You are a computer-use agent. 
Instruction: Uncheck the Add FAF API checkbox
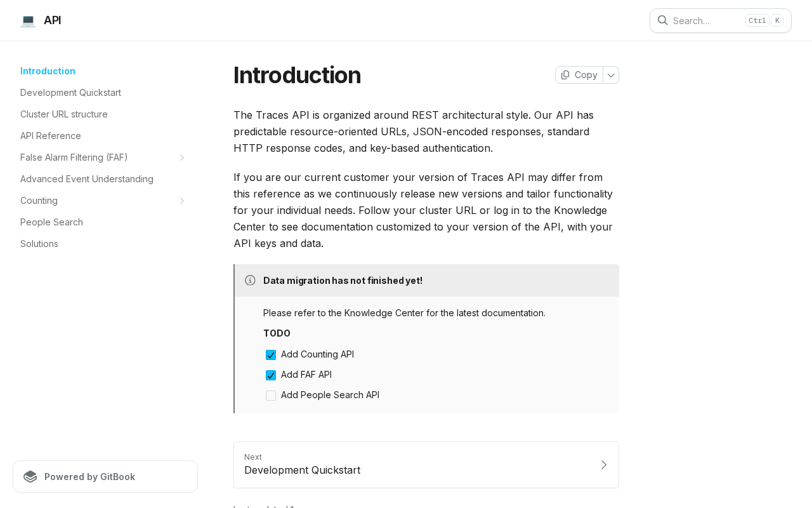point(271,375)
